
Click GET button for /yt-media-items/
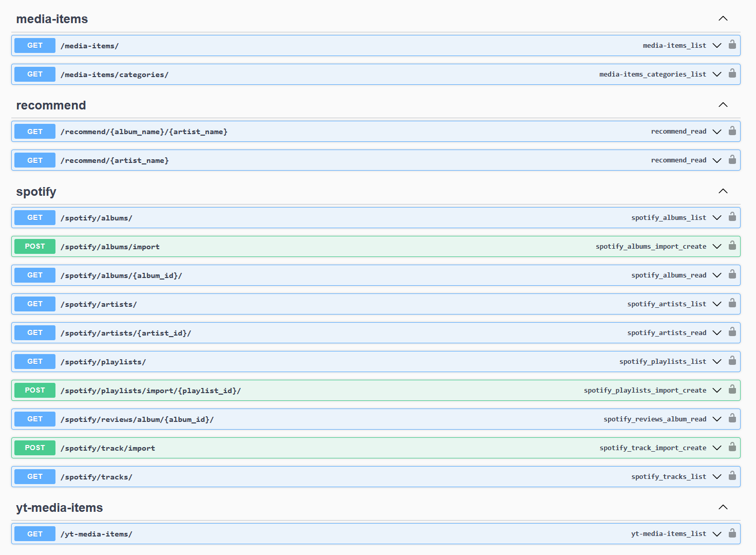[x=35, y=534]
